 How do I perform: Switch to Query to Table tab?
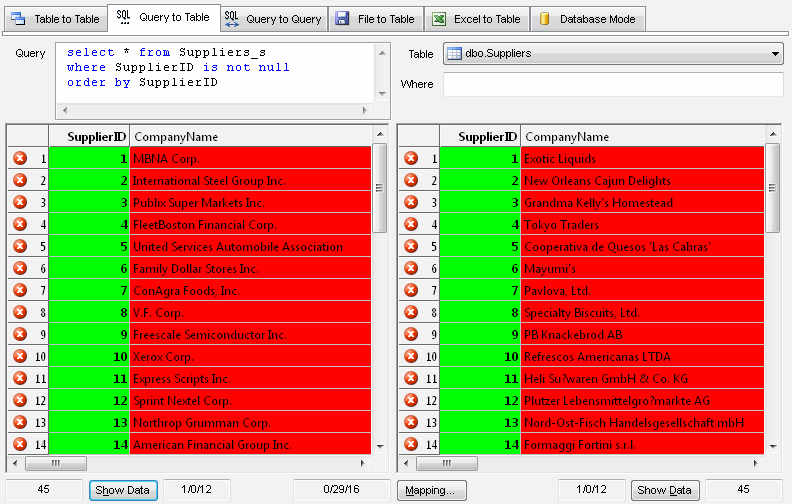[164, 18]
